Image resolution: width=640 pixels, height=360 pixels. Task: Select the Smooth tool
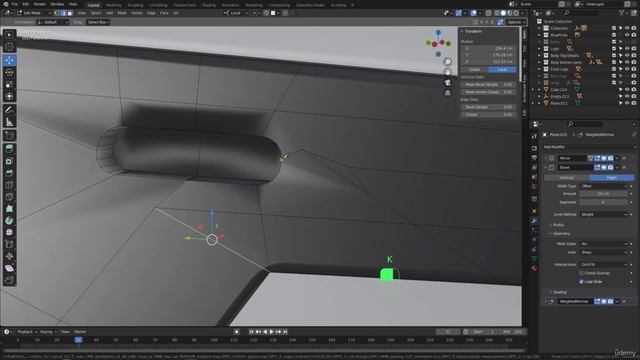9,232
